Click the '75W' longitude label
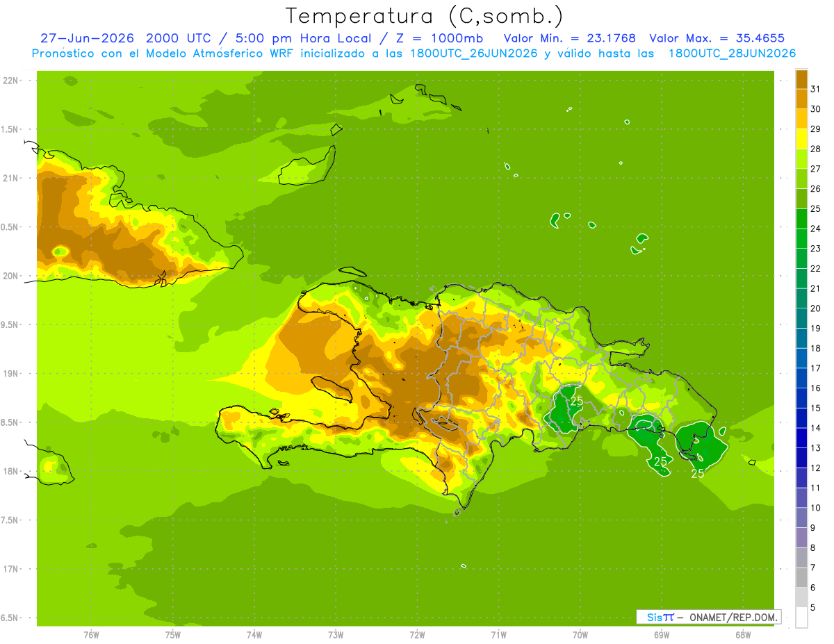834x644 pixels. pyautogui.click(x=173, y=635)
